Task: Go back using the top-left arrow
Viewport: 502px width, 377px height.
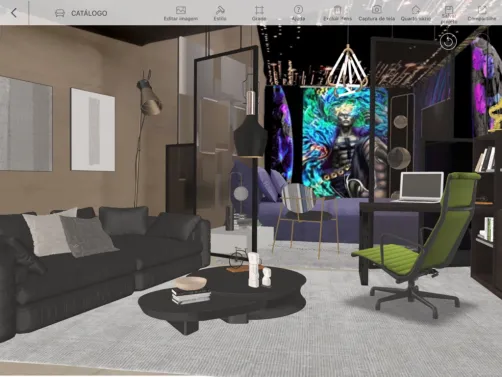Action: click(14, 13)
